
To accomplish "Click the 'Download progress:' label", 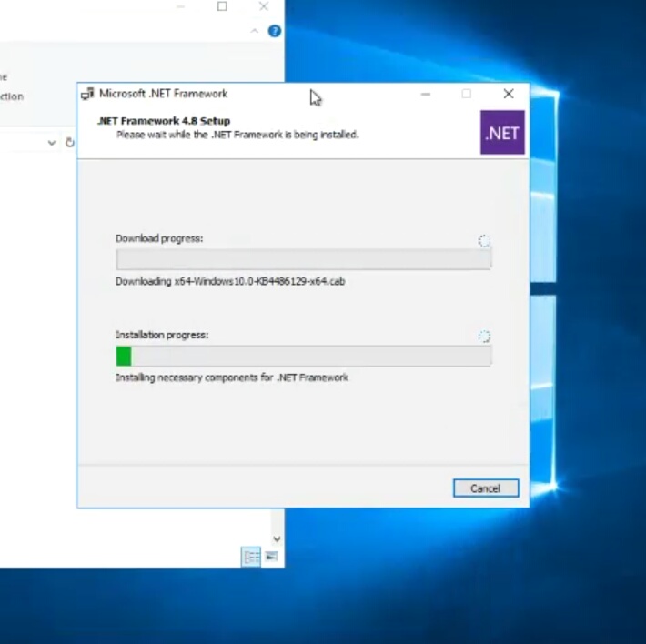I will point(159,238).
